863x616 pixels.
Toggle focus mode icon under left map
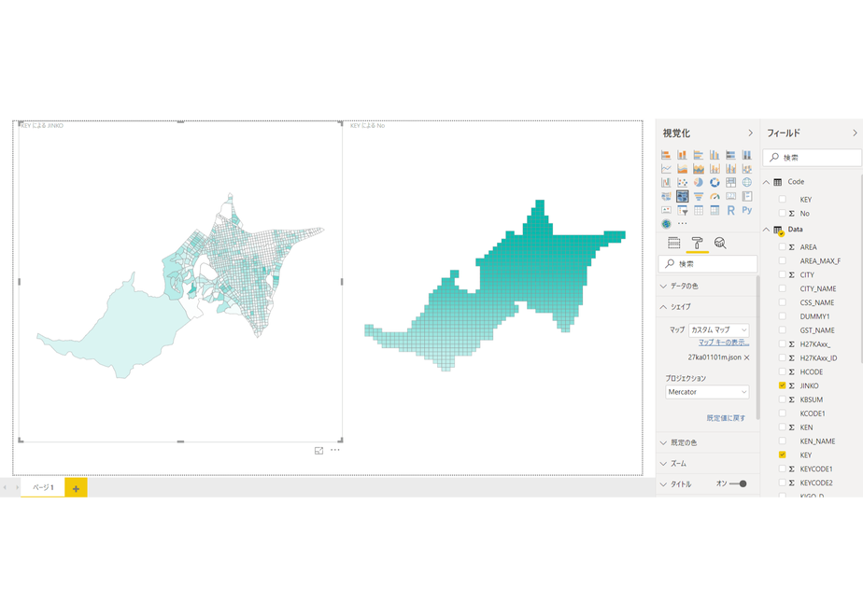(x=318, y=451)
